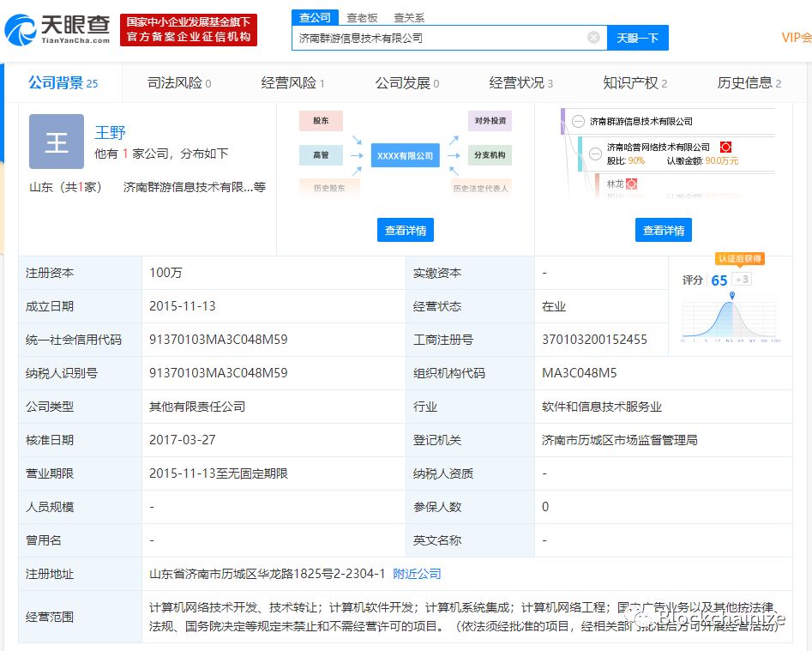Clear the search box with the X icon

pyautogui.click(x=594, y=37)
